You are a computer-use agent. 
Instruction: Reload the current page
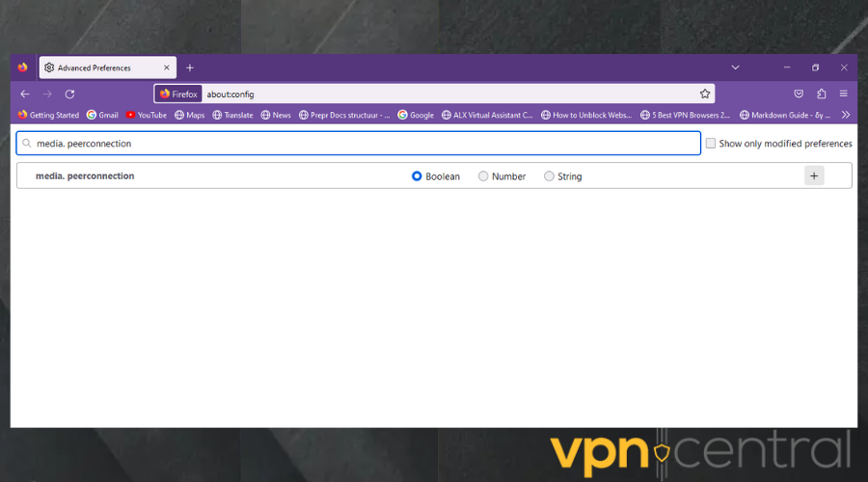click(69, 94)
